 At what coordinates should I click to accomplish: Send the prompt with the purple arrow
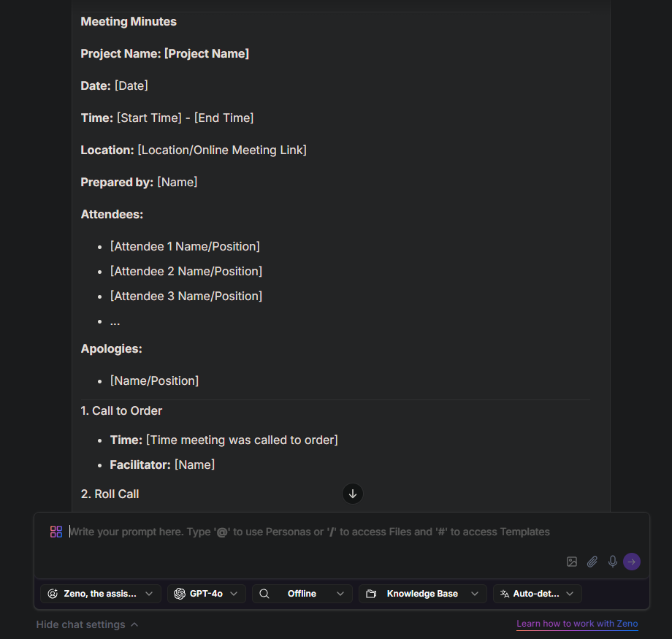pyautogui.click(x=632, y=562)
